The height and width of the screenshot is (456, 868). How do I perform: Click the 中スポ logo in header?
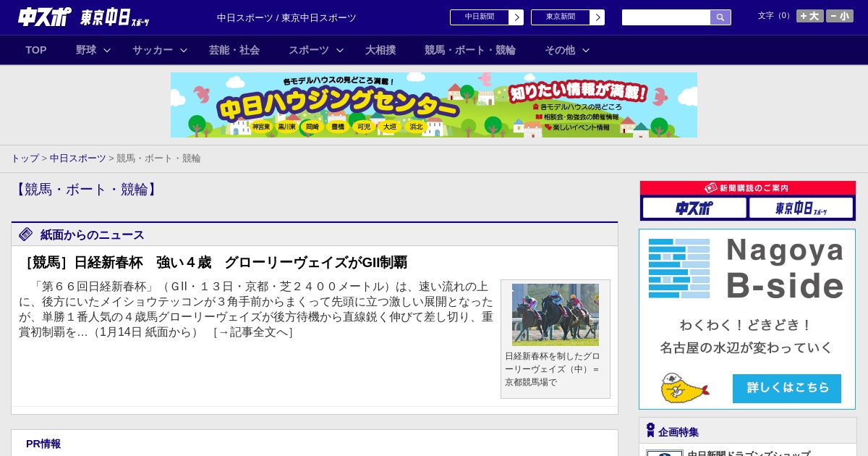click(x=45, y=17)
